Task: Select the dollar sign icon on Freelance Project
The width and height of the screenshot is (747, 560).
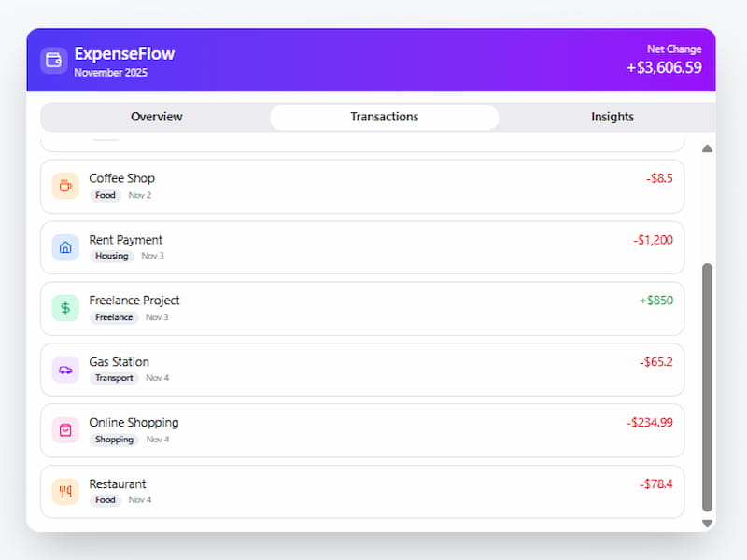Action: point(64,307)
